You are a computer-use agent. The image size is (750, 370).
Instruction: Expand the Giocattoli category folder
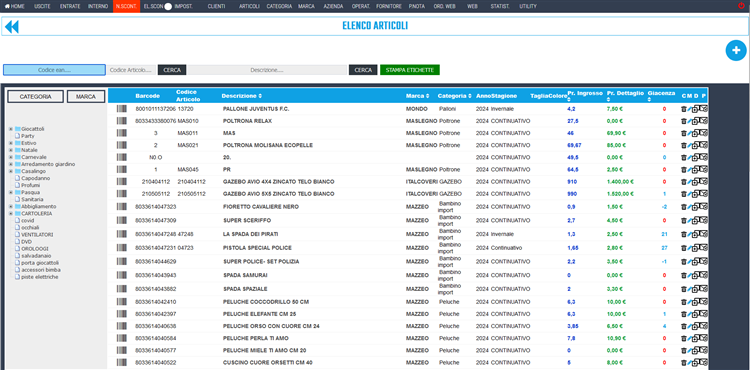coord(11,129)
